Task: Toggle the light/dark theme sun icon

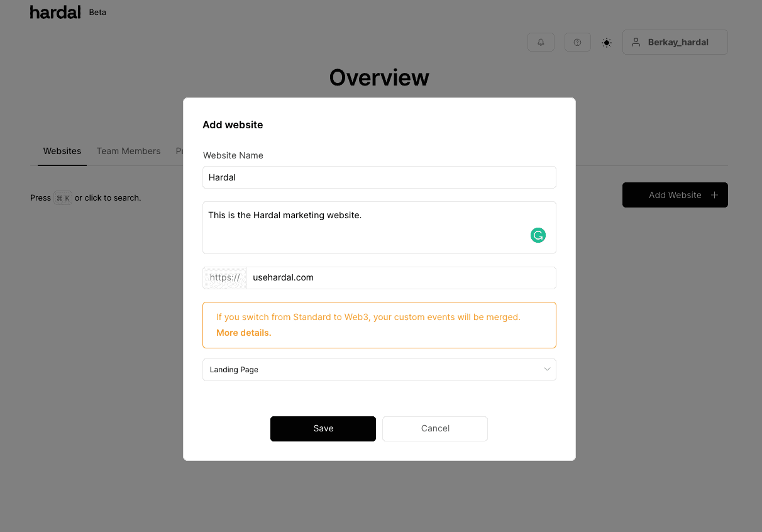Action: pos(607,43)
